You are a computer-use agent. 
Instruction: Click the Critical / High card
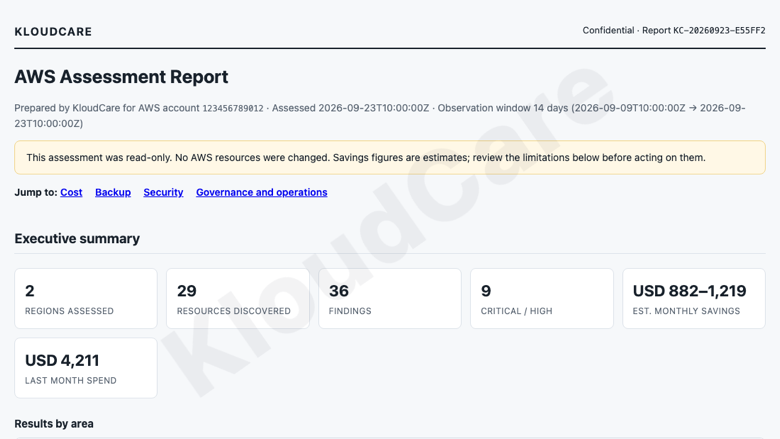(542, 298)
